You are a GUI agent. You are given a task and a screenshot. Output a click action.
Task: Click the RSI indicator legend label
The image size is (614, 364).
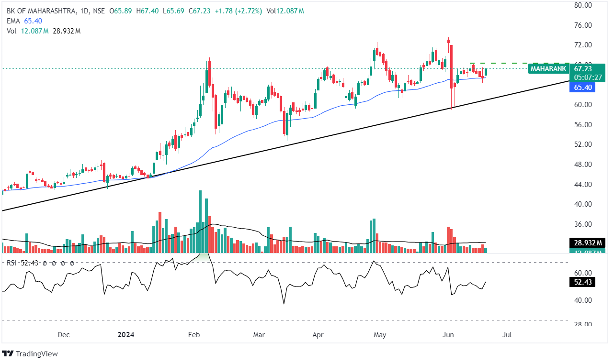12,263
